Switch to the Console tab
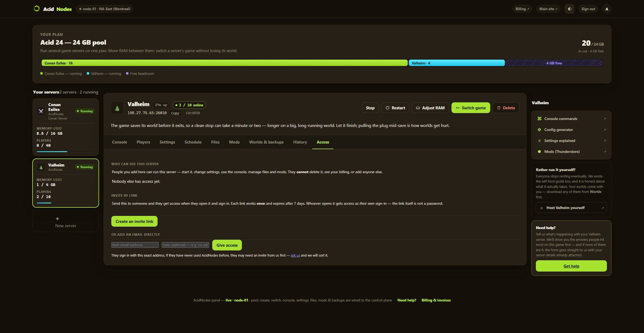Image resolution: width=644 pixels, height=333 pixels. (120, 142)
